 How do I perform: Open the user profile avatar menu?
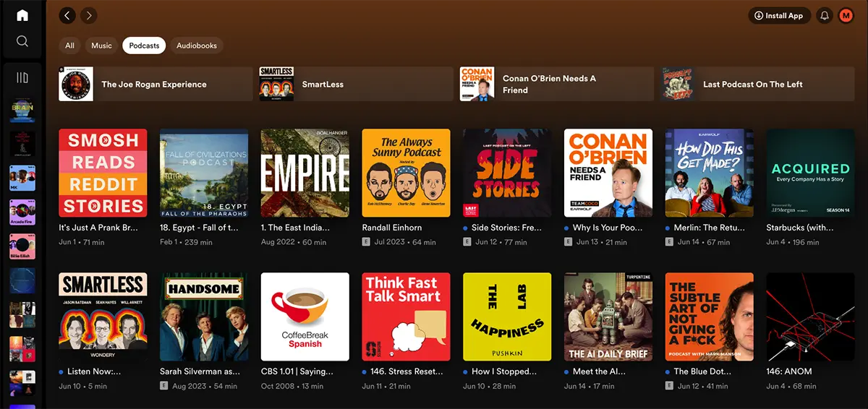coord(846,15)
